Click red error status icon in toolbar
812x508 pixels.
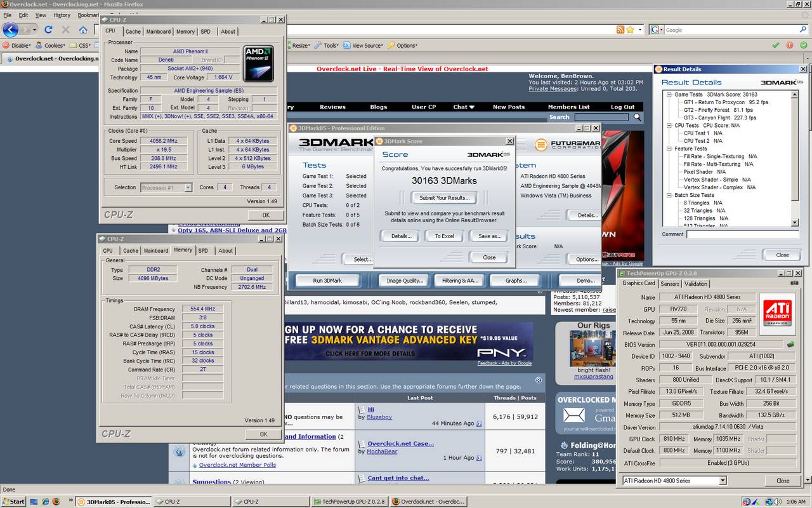790,45
